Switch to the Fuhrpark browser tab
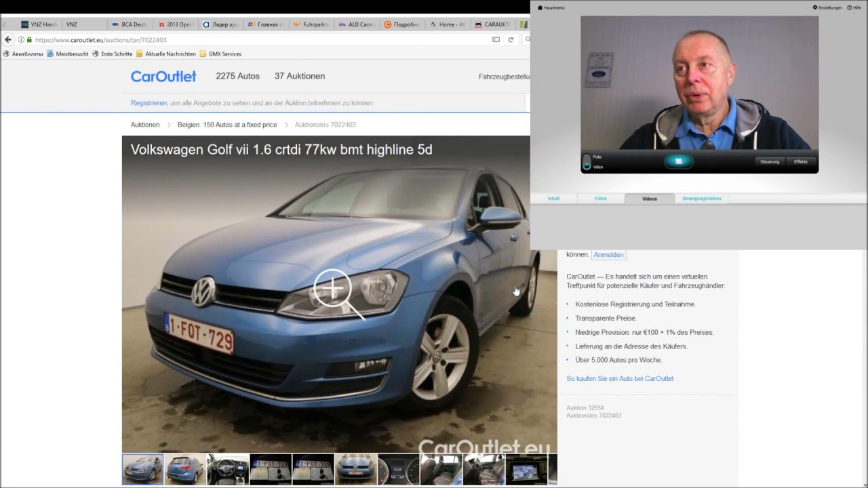 click(311, 24)
